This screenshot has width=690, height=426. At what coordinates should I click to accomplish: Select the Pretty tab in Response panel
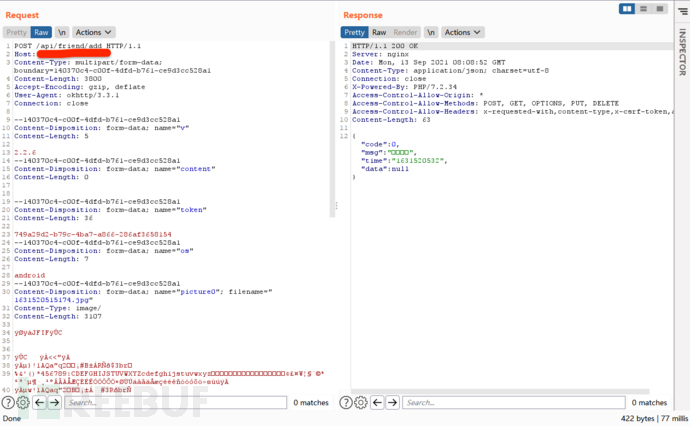(354, 32)
